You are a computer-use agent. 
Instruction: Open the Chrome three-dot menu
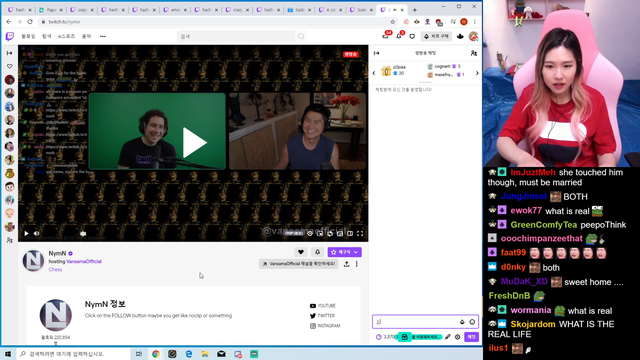tap(475, 22)
